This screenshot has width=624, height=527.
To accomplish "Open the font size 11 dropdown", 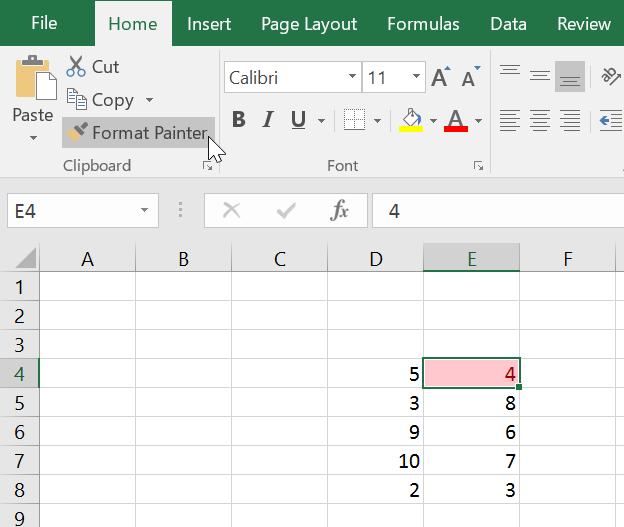I will (x=416, y=76).
